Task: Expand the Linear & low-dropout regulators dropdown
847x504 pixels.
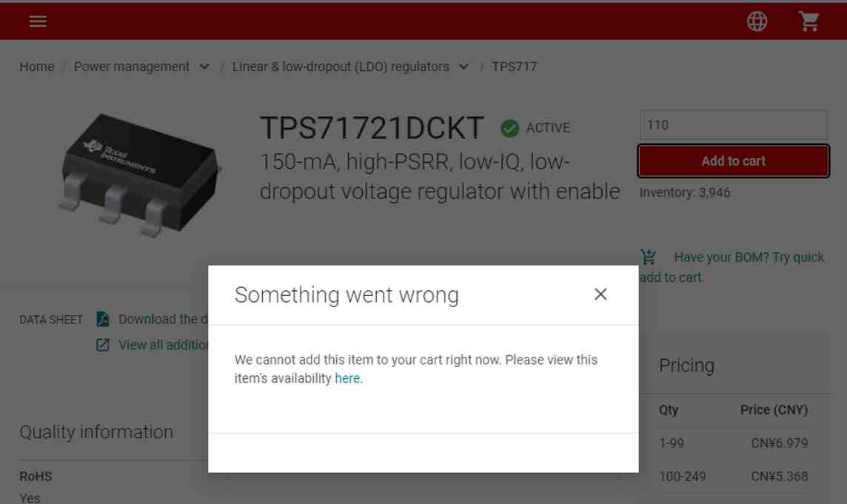Action: (463, 67)
